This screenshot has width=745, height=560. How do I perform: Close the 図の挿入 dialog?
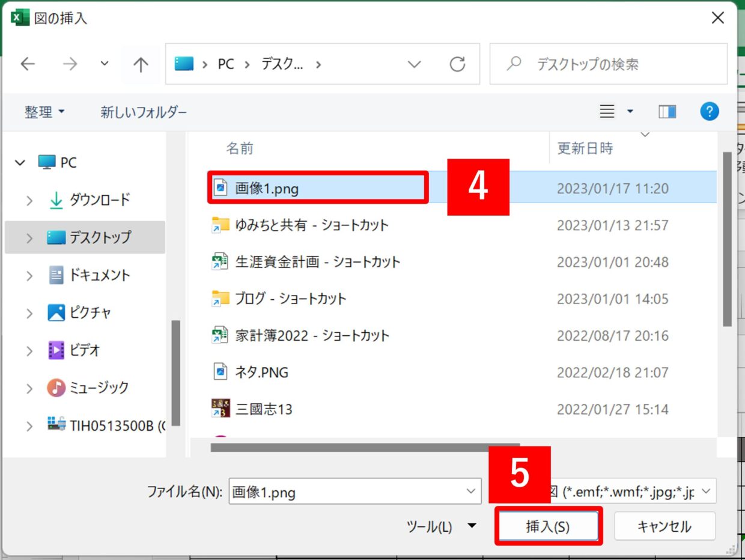pos(718,18)
